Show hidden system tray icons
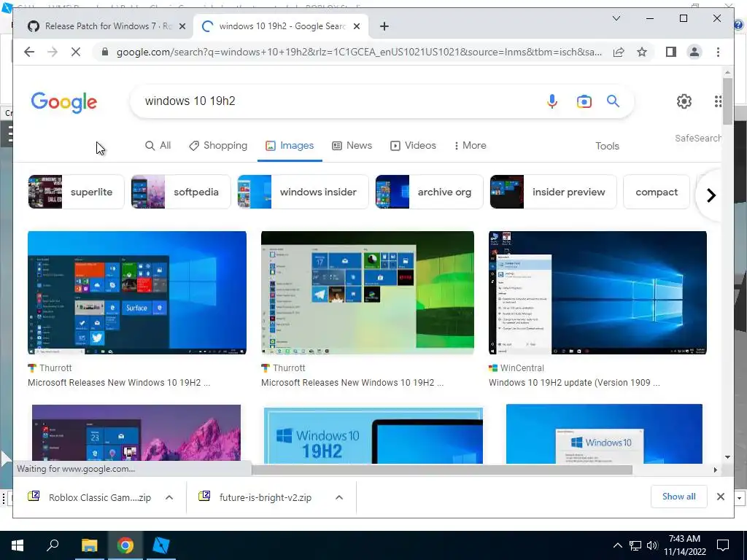The width and height of the screenshot is (747, 560). point(617,545)
